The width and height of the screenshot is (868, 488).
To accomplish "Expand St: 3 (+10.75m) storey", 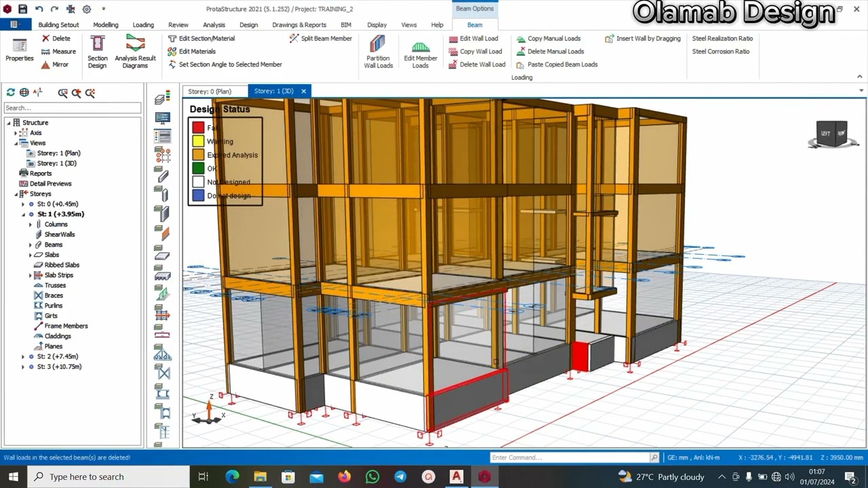I will click(x=23, y=367).
